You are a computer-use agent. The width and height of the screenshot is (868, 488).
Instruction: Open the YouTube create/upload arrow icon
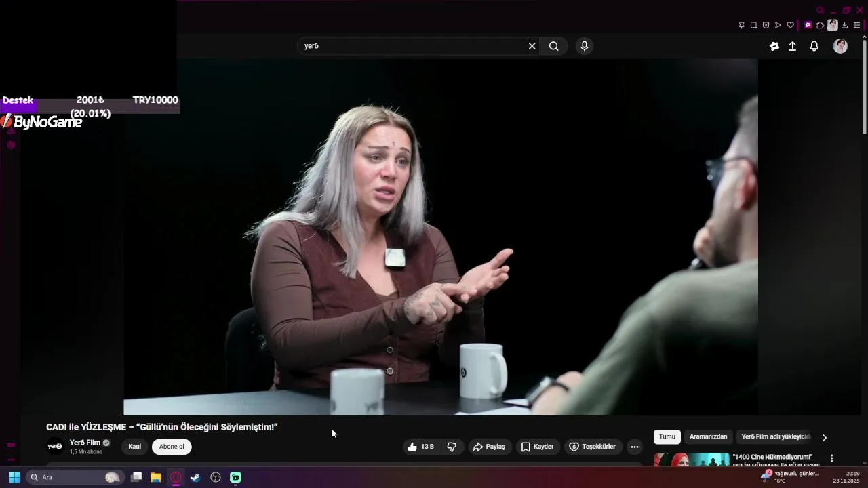(x=792, y=46)
